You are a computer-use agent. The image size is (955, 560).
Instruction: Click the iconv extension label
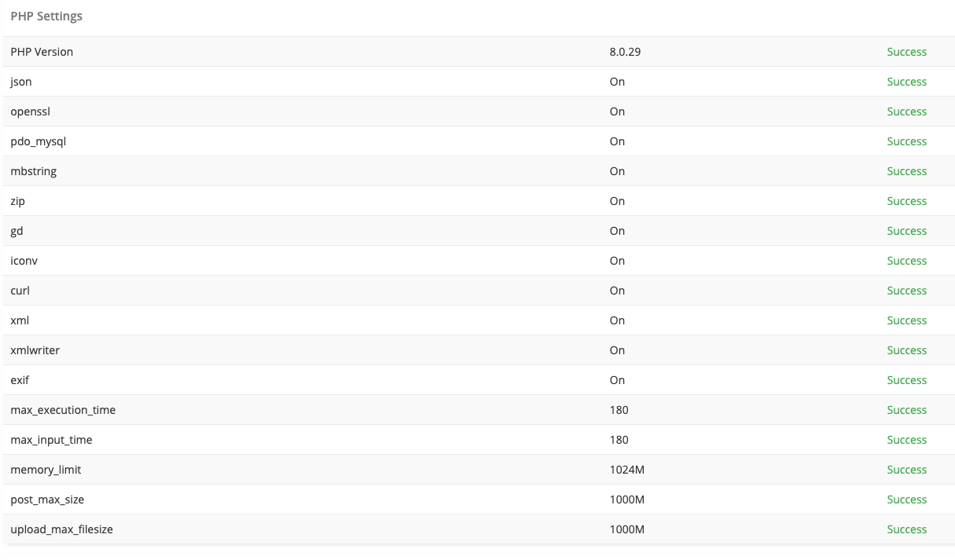pos(24,261)
